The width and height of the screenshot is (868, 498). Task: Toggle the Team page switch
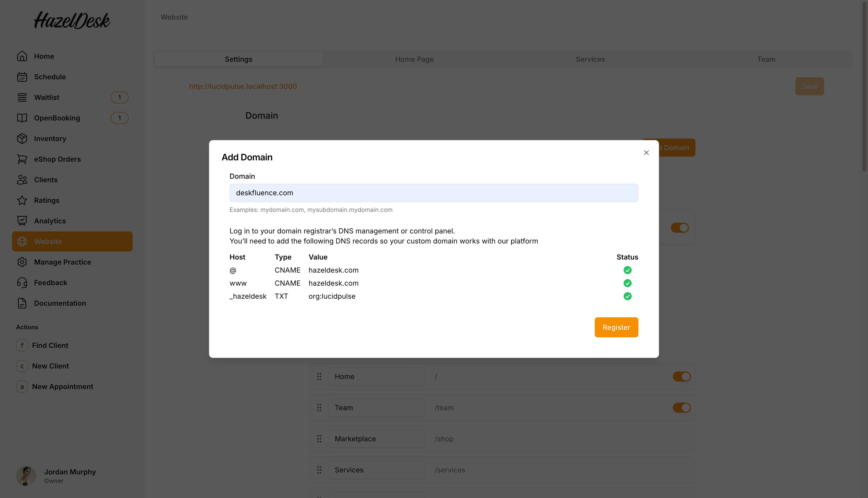click(681, 408)
